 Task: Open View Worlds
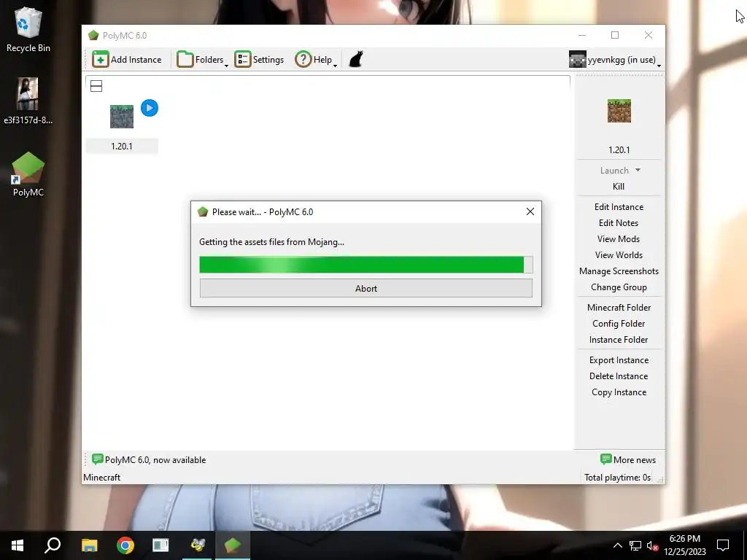619,255
